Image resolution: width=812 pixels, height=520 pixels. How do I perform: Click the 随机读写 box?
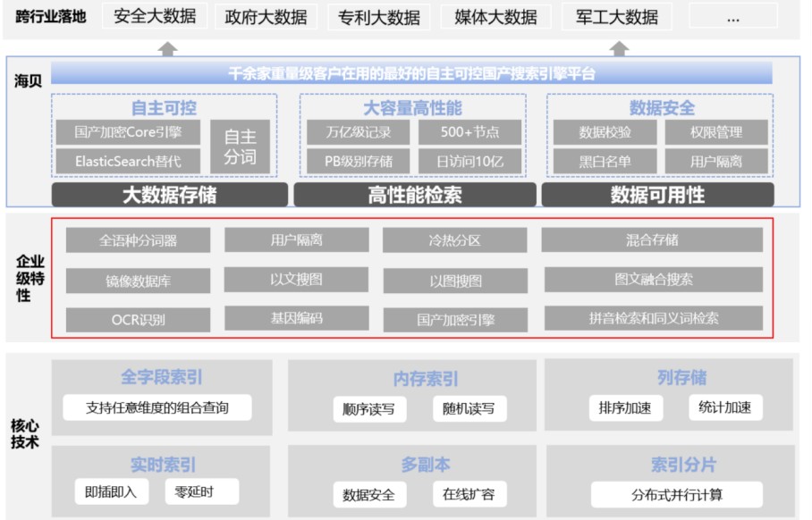pos(469,409)
